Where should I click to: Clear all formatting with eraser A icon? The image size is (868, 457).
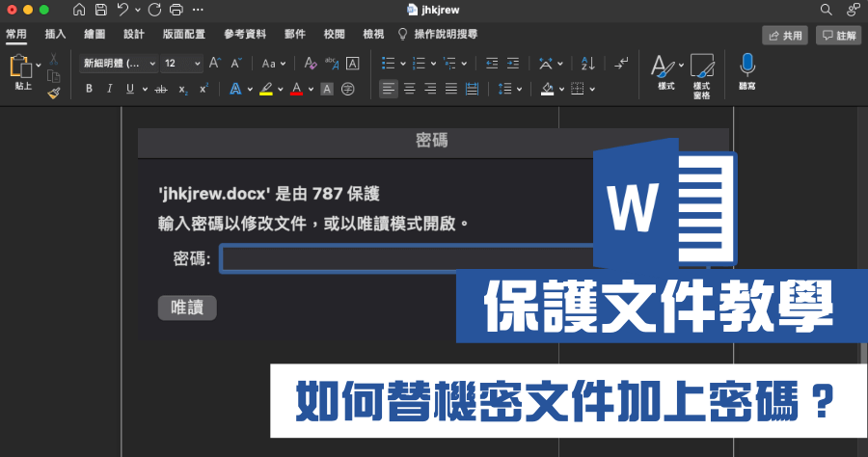tap(311, 64)
